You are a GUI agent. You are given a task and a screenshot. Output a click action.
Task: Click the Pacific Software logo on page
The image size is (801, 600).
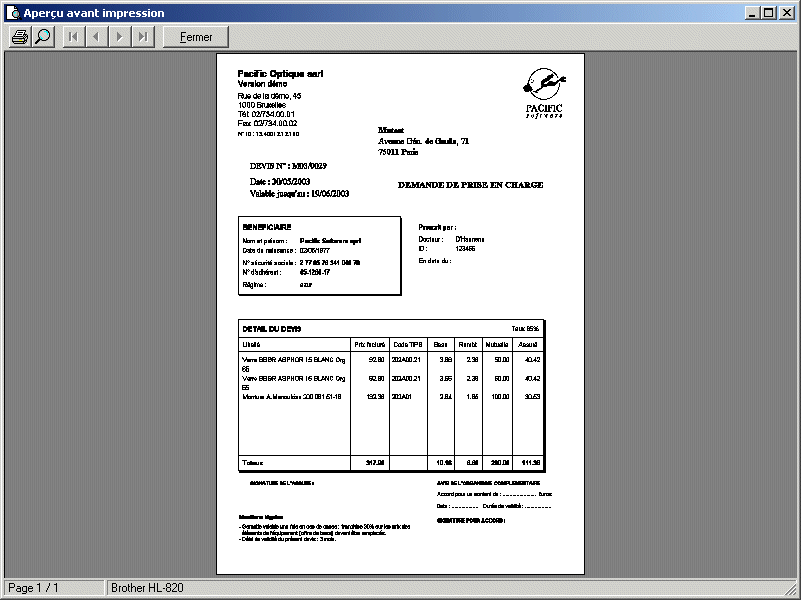coord(545,92)
